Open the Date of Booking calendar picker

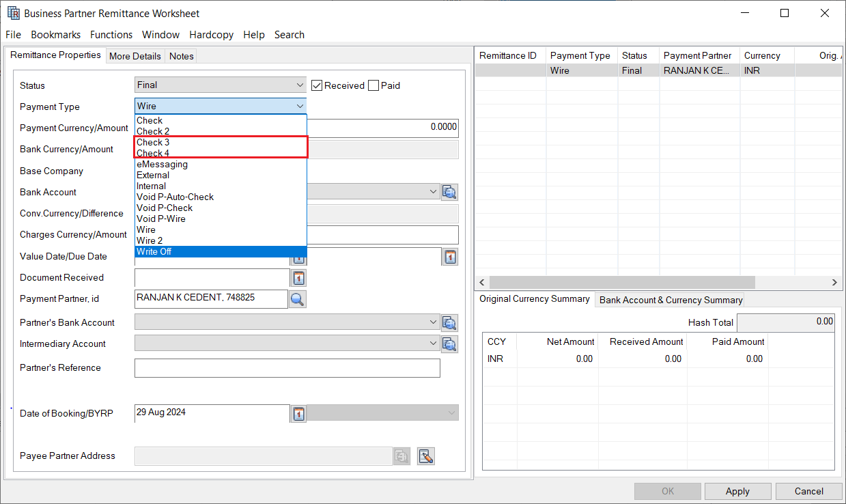[298, 413]
